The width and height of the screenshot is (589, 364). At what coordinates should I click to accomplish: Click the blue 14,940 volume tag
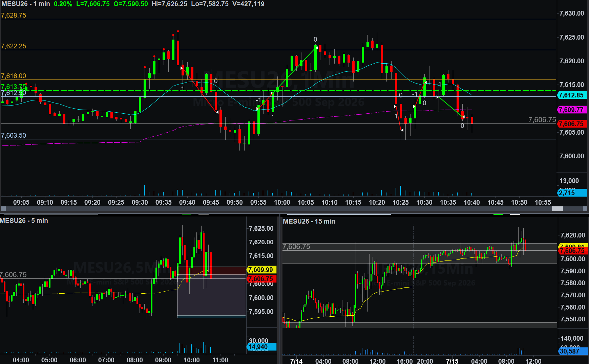coord(261,347)
